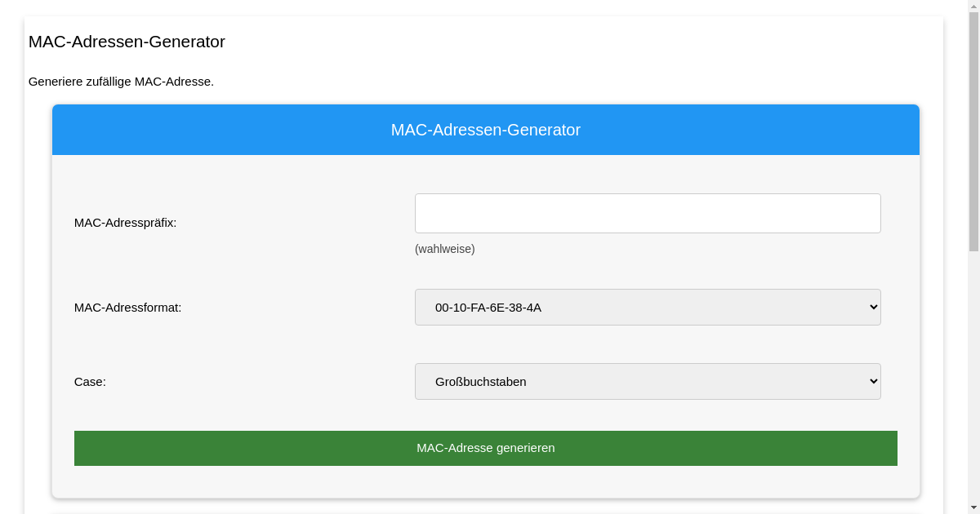Click the scrollbar down arrow

tap(974, 508)
